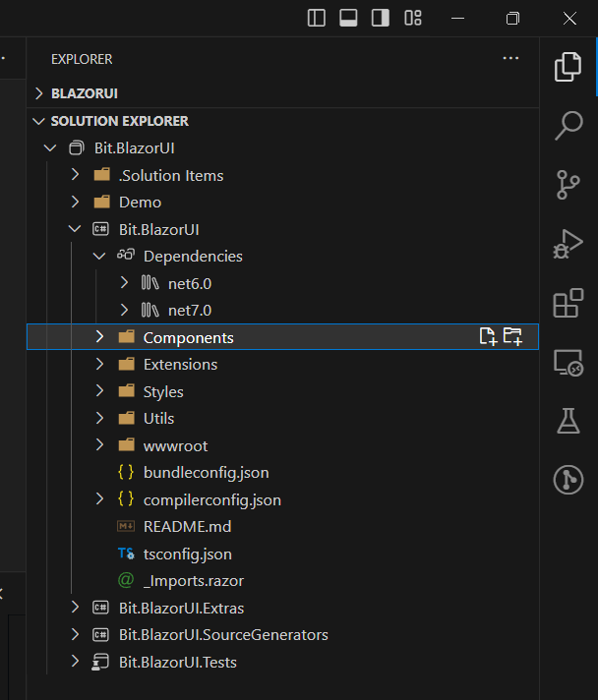This screenshot has height=700, width=598.
Task: Toggle the bottom panel layout button
Action: click(348, 19)
